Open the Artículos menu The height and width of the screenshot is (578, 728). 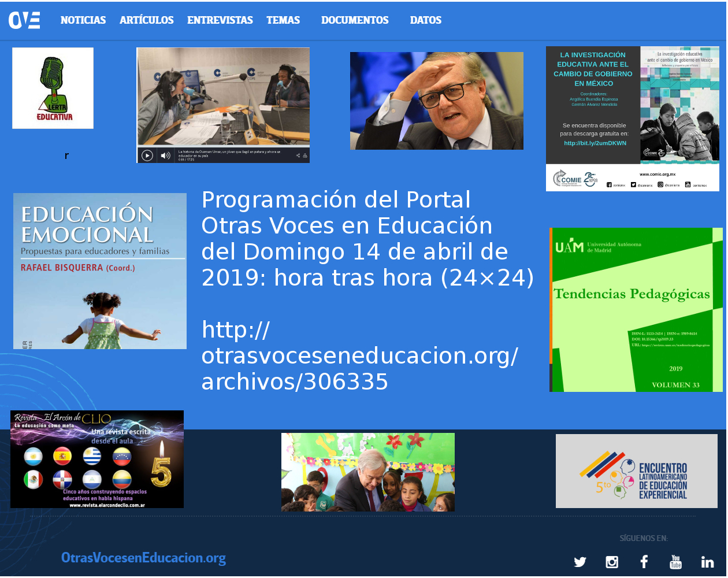[x=146, y=20]
